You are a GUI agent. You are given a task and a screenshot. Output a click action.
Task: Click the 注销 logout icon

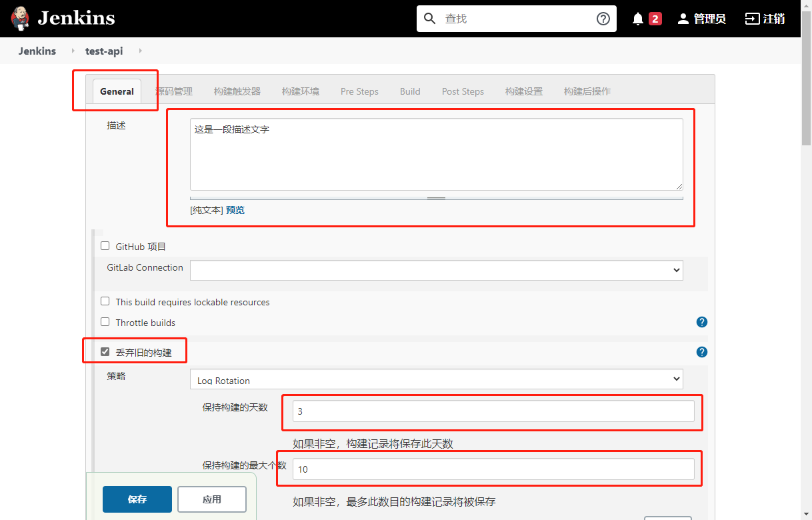click(752, 19)
